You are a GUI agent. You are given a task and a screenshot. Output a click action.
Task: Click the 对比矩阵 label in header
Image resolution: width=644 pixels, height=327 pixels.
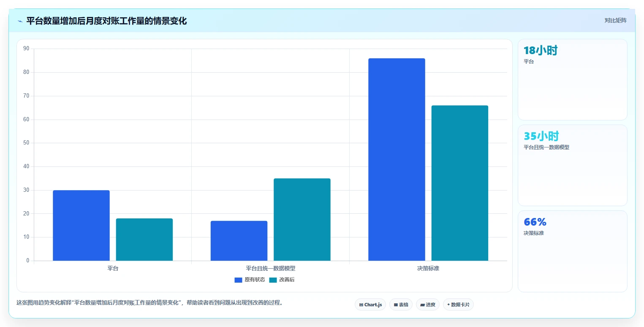[x=615, y=20]
